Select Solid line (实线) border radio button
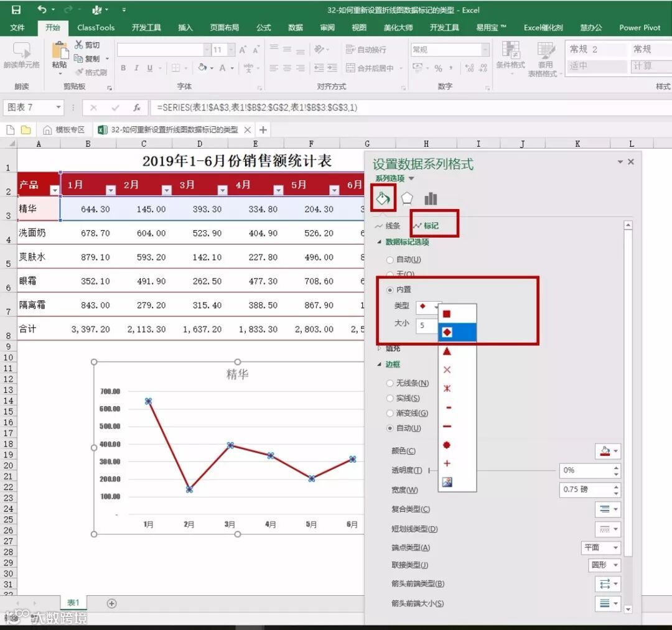Screen dimensions: 672x630 click(x=390, y=398)
